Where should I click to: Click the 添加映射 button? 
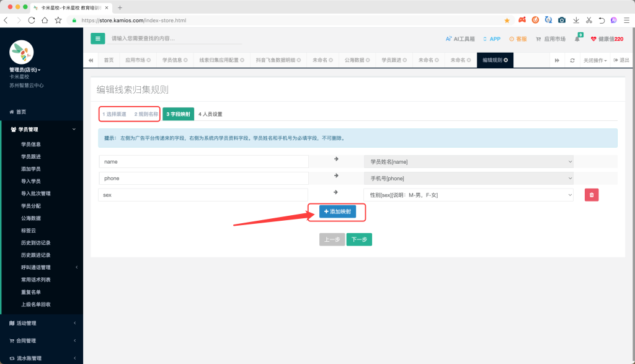click(337, 211)
